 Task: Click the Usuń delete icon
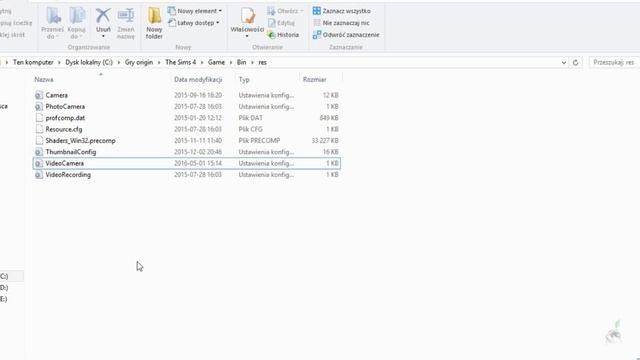[x=103, y=16]
